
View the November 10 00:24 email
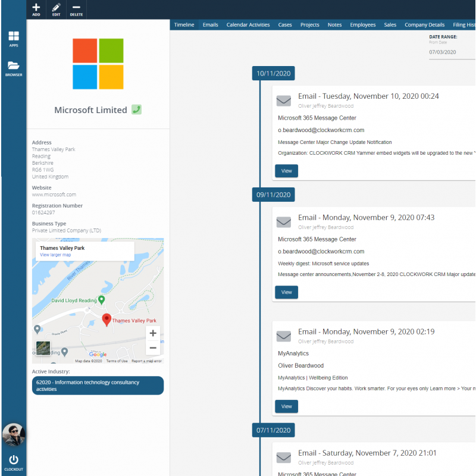[x=287, y=171]
